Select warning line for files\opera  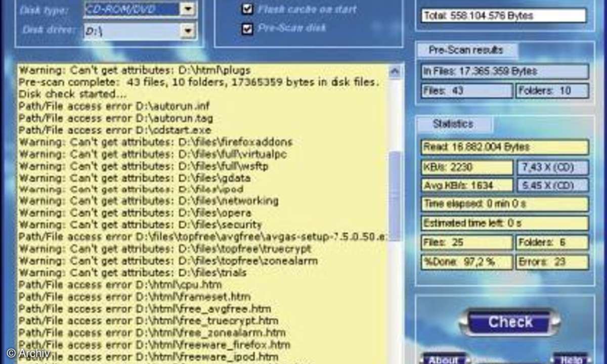pos(135,213)
